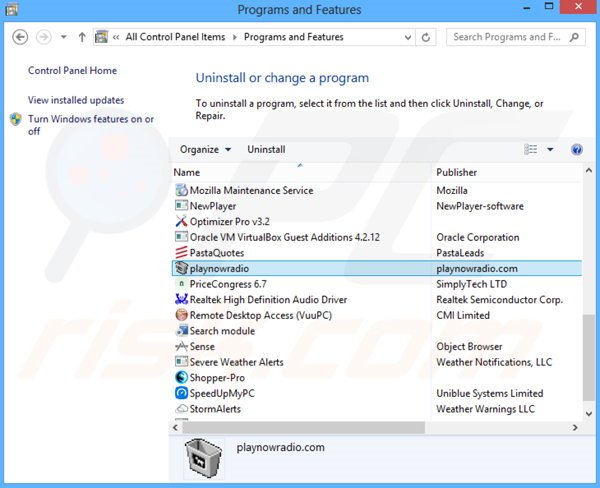This screenshot has height=488, width=600.
Task: Click the Realtek High Definition Audio icon
Action: pos(181,299)
